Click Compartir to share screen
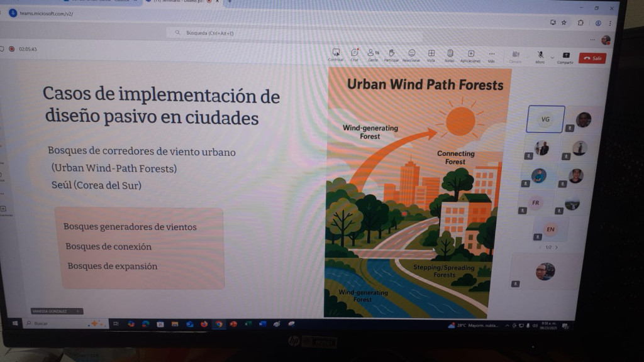 [565, 57]
